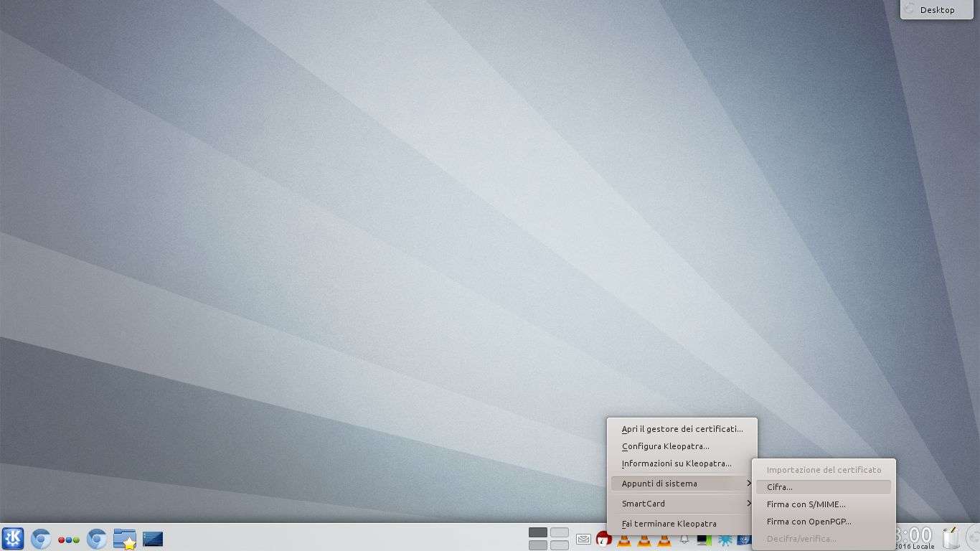Click the blue snowflake tray icon
980x551 pixels.
click(725, 540)
